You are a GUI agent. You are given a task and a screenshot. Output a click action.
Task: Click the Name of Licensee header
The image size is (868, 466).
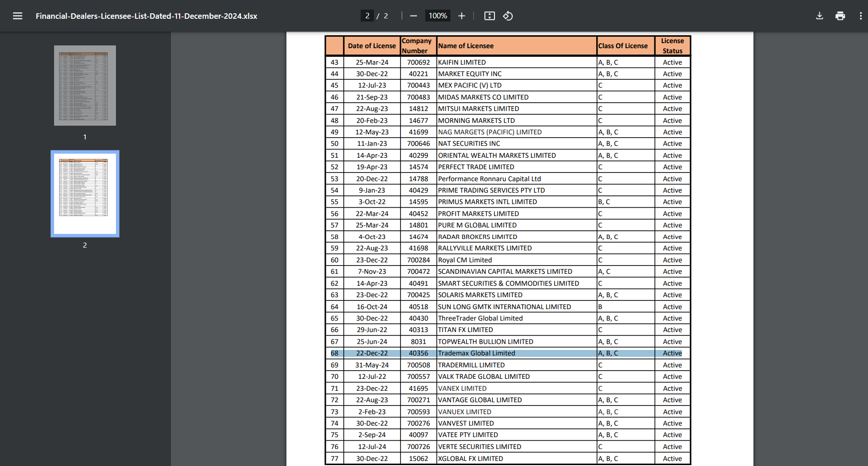[x=516, y=46]
